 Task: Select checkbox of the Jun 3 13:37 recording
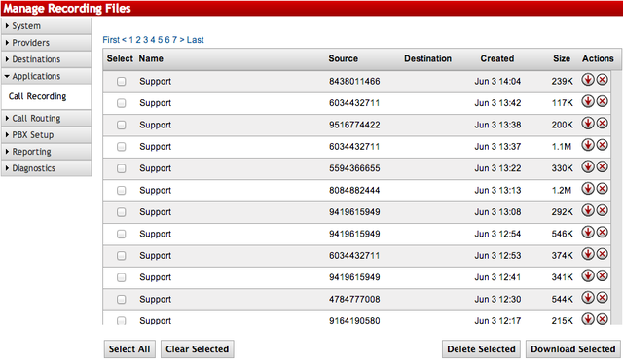point(121,147)
